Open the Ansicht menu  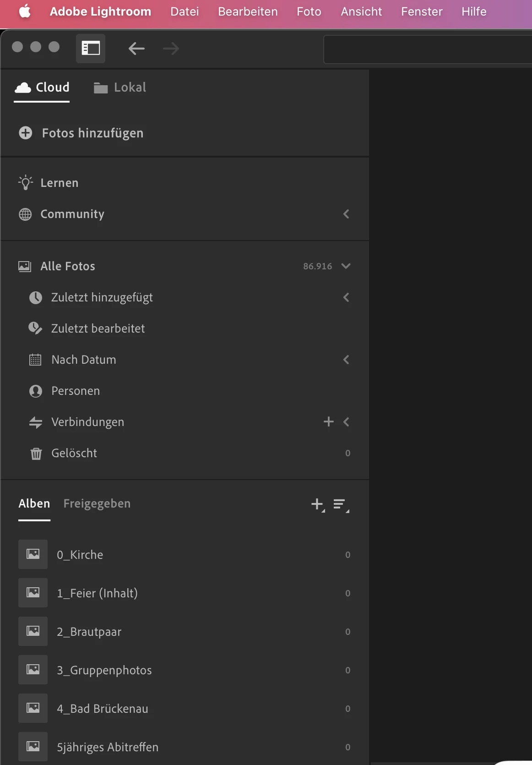[x=361, y=11]
